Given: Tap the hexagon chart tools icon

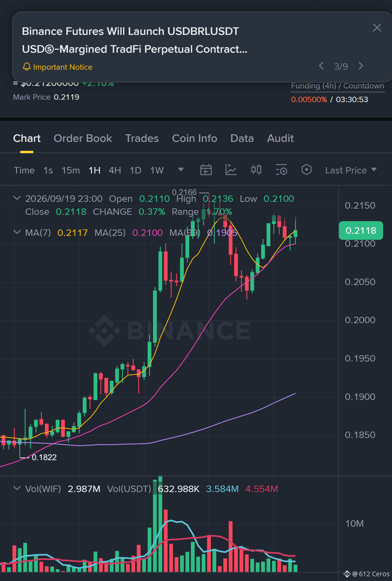Looking at the screenshot, I should pos(306,170).
